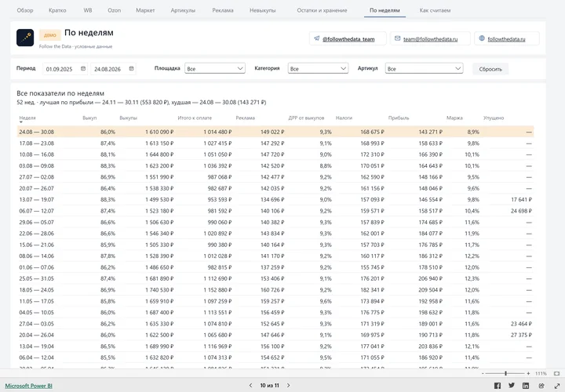Click Упущено value 27 375 ₽
Image resolution: width=565 pixels, height=392 pixels.
[521, 335]
